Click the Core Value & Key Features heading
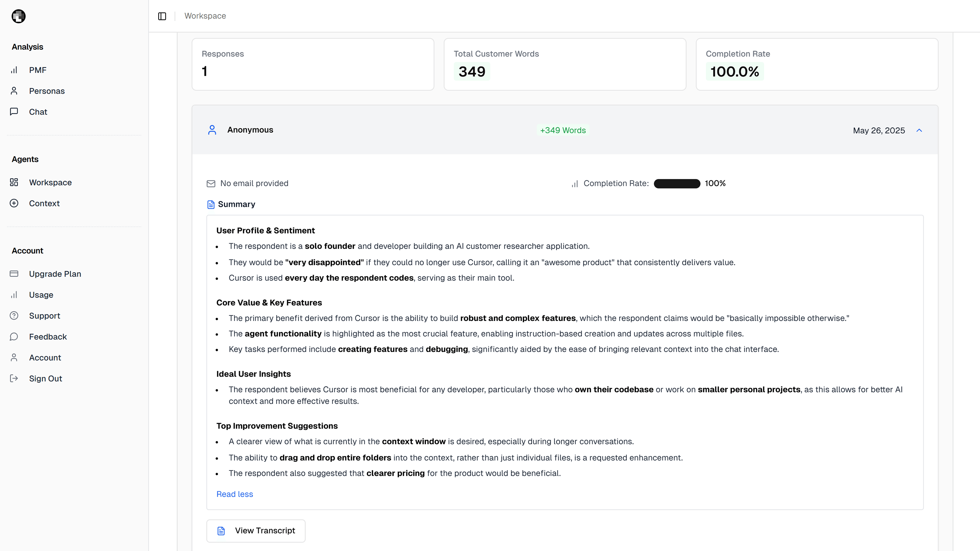980x551 pixels. pos(269,303)
